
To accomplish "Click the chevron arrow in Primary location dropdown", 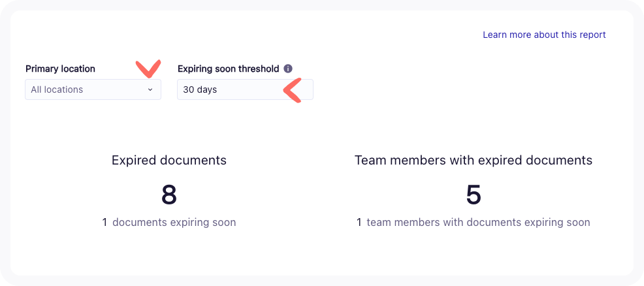I will 150,89.
